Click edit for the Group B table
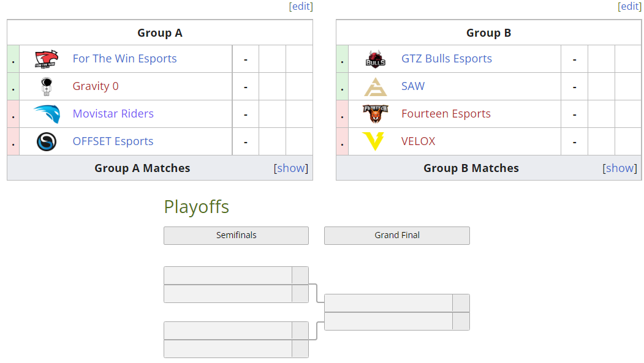 (x=629, y=6)
